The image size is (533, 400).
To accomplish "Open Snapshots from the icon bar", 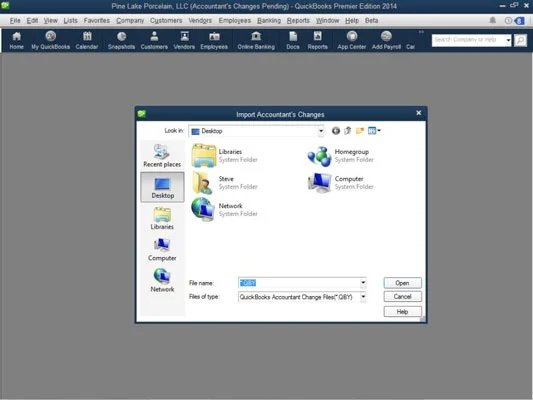I will pyautogui.click(x=121, y=40).
